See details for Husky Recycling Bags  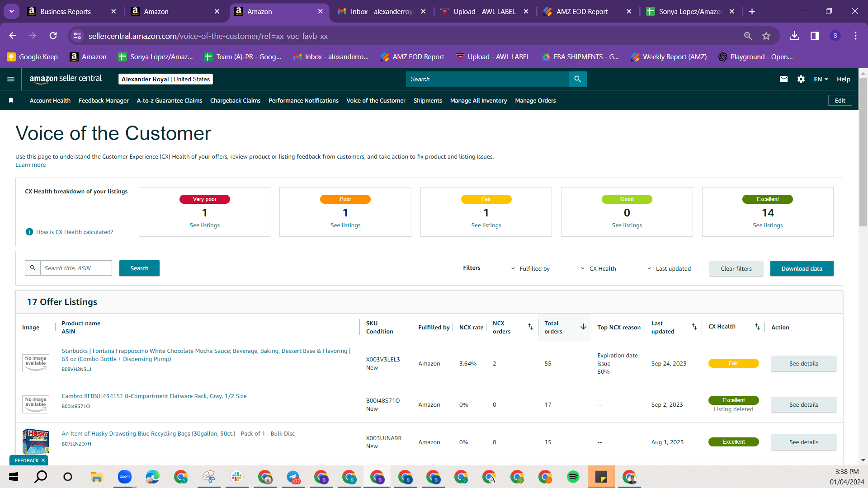[803, 442]
